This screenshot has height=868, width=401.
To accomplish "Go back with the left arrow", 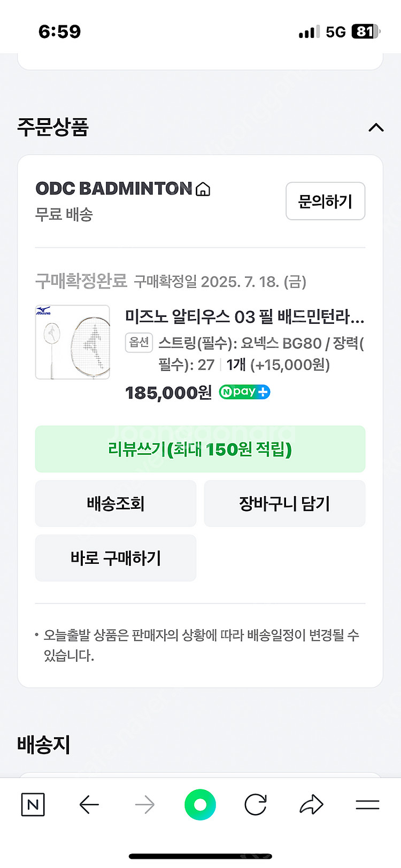I will pyautogui.click(x=89, y=804).
